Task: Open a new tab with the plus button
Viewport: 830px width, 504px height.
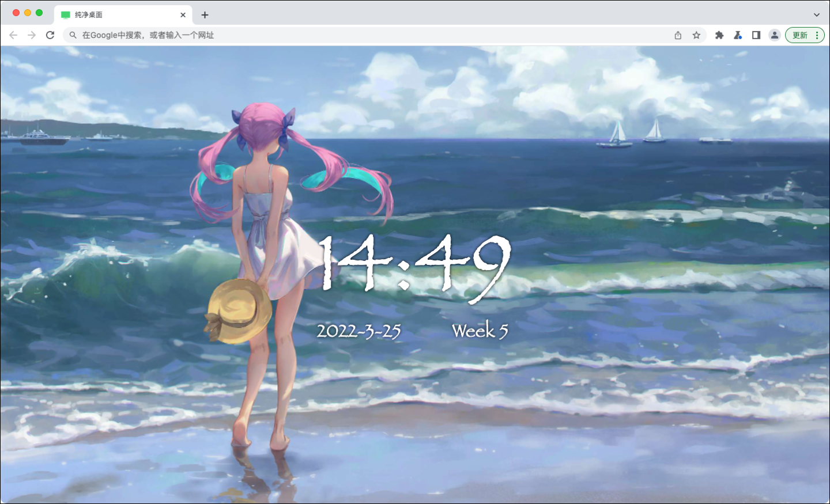Action: (x=205, y=14)
